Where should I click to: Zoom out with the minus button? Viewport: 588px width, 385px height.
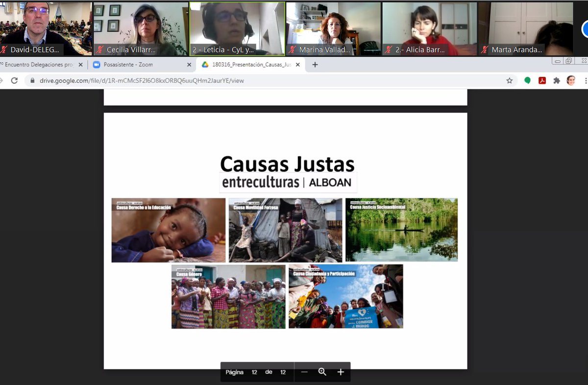304,372
